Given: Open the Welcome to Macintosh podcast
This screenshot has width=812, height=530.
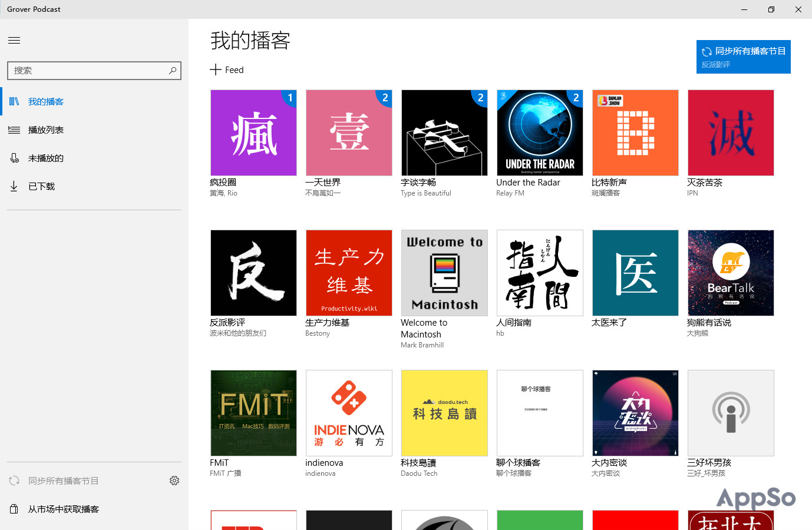Looking at the screenshot, I should (444, 273).
